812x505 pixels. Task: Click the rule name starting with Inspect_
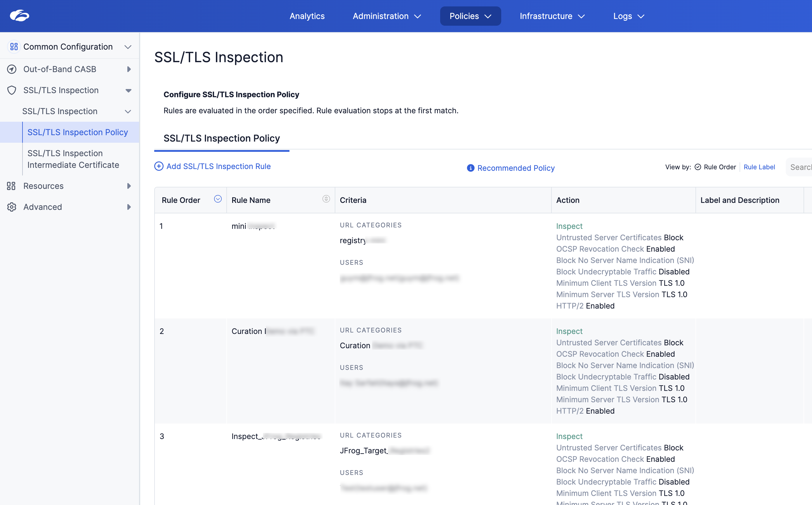click(x=276, y=436)
